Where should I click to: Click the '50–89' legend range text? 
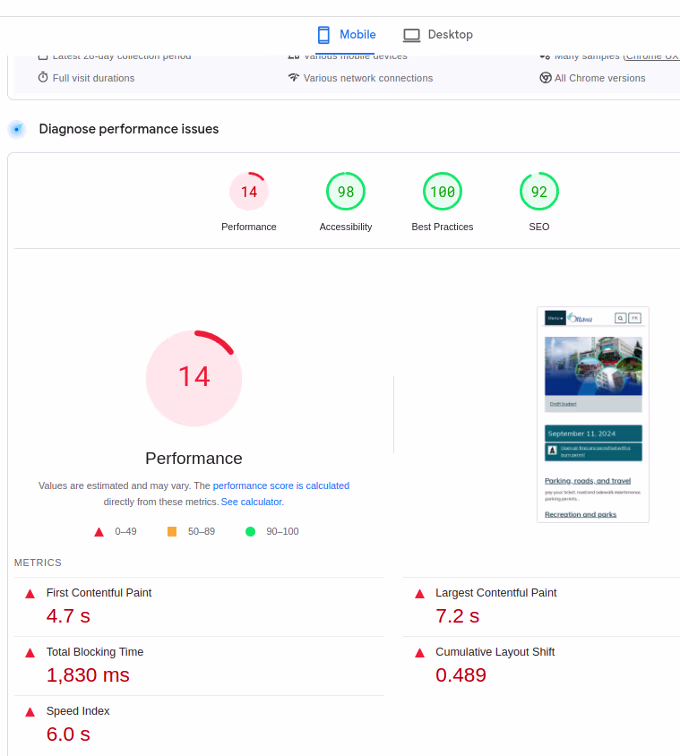click(202, 532)
